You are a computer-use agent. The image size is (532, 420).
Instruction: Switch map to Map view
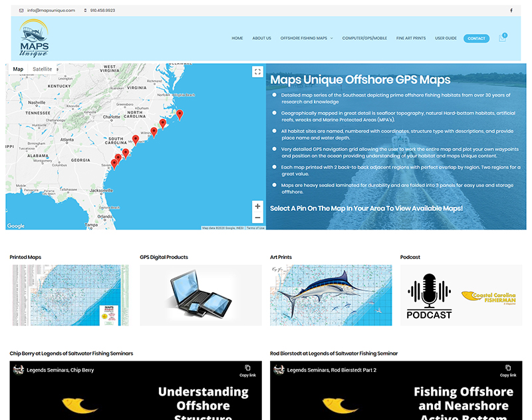[x=18, y=69]
